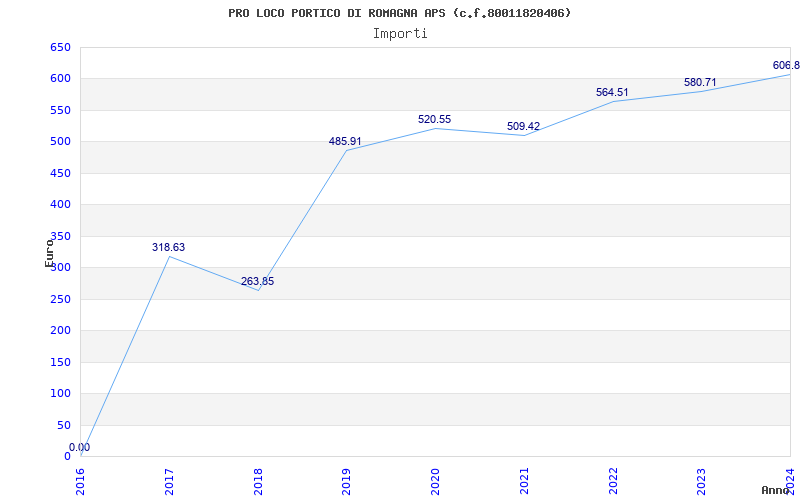The width and height of the screenshot is (800, 500).
Task: Click the 350 y-axis tick label
Action: click(60, 237)
